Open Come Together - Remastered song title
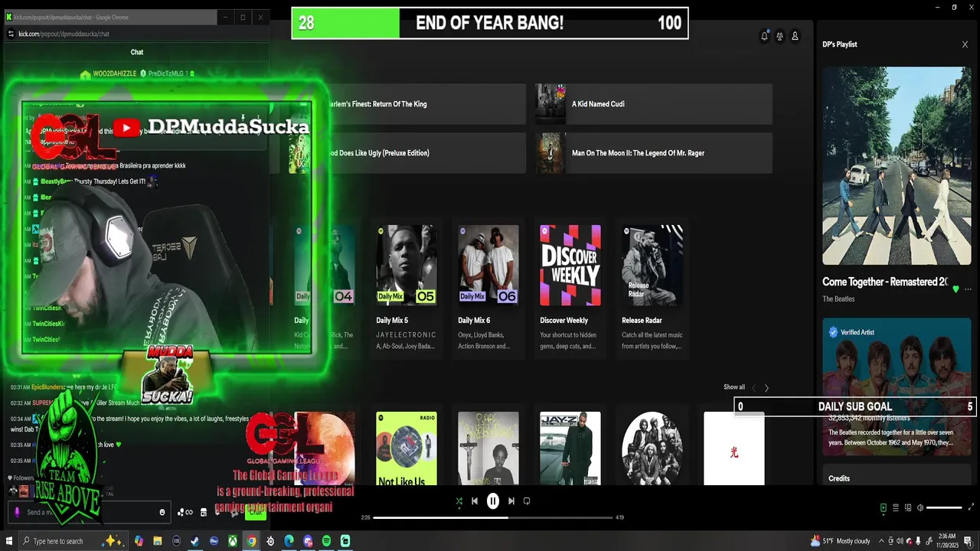This screenshot has height=551, width=980. 885,282
